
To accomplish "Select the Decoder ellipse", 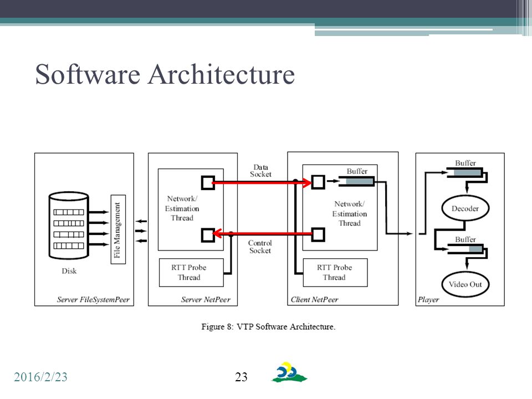I will coord(465,208).
